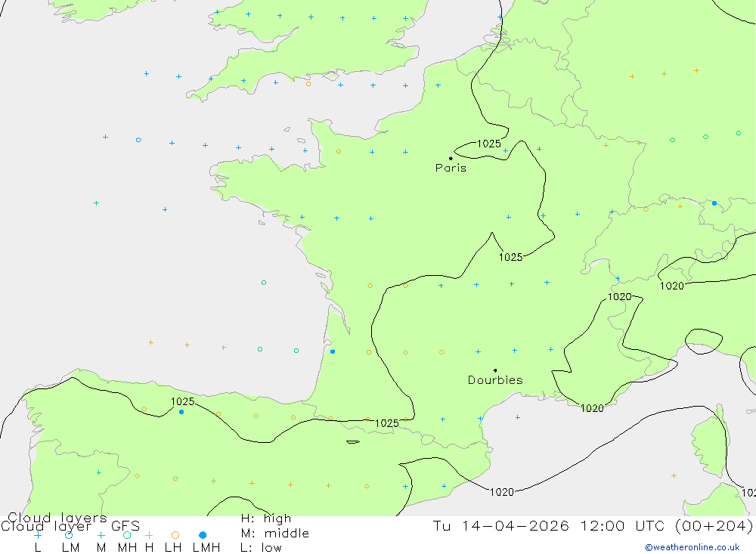This screenshot has height=554, width=756.
Task: Click the orange plus H legend symbol
Action: click(149, 534)
